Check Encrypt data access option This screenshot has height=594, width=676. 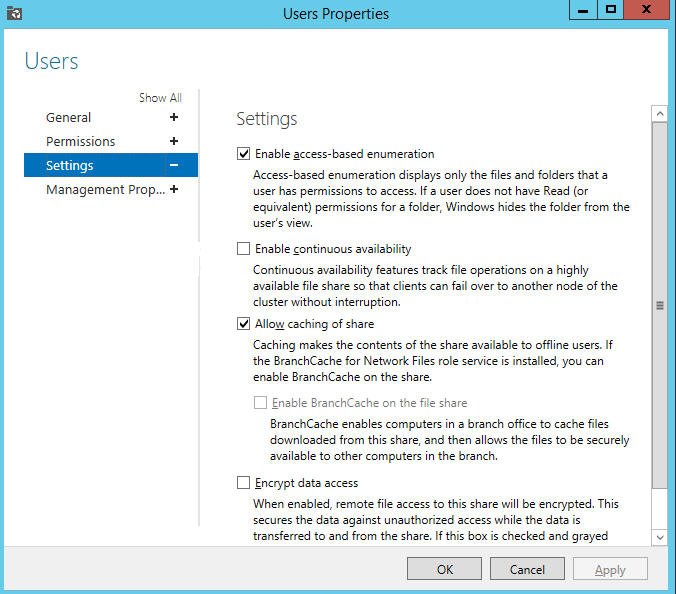tap(243, 483)
